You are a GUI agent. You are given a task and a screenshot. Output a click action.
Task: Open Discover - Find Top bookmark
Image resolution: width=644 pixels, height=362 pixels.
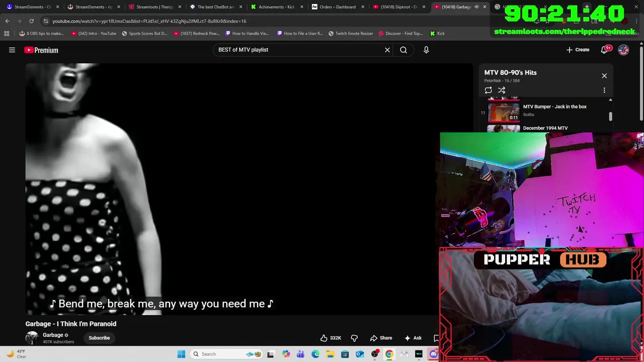point(401,33)
